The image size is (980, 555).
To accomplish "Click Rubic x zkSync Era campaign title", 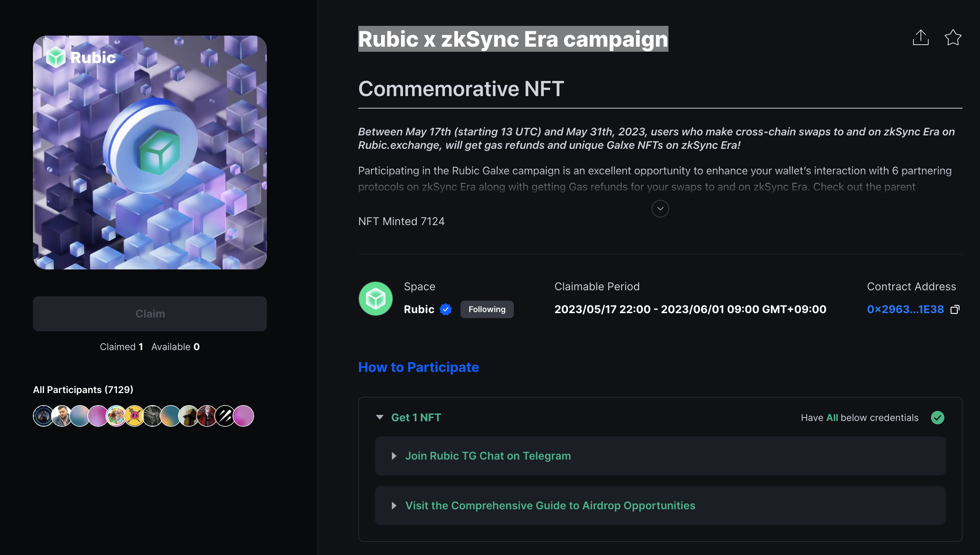I will 513,39.
